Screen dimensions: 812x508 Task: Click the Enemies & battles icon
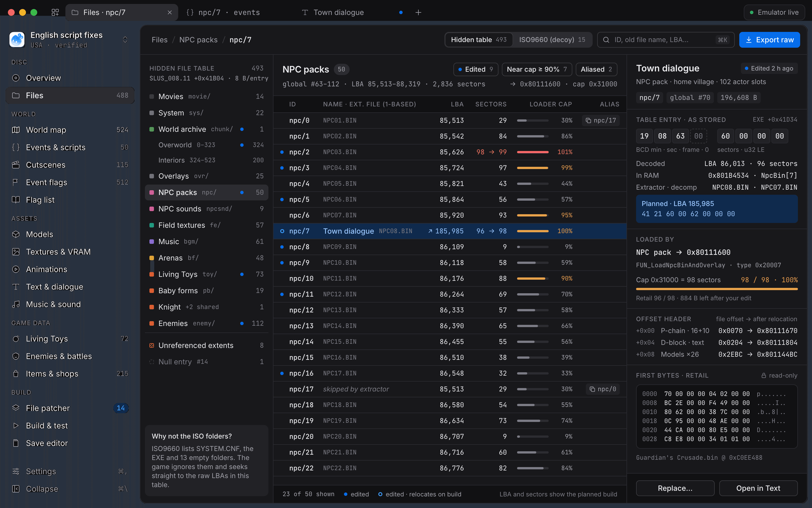tap(16, 356)
